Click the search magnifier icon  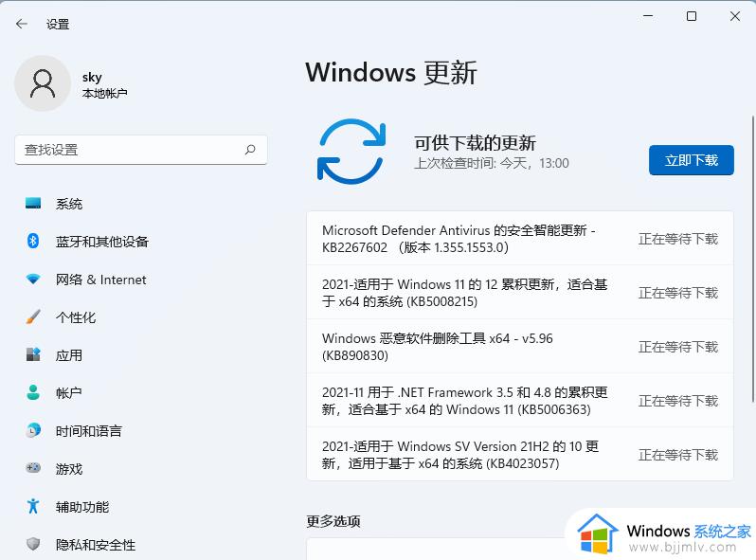(250, 150)
